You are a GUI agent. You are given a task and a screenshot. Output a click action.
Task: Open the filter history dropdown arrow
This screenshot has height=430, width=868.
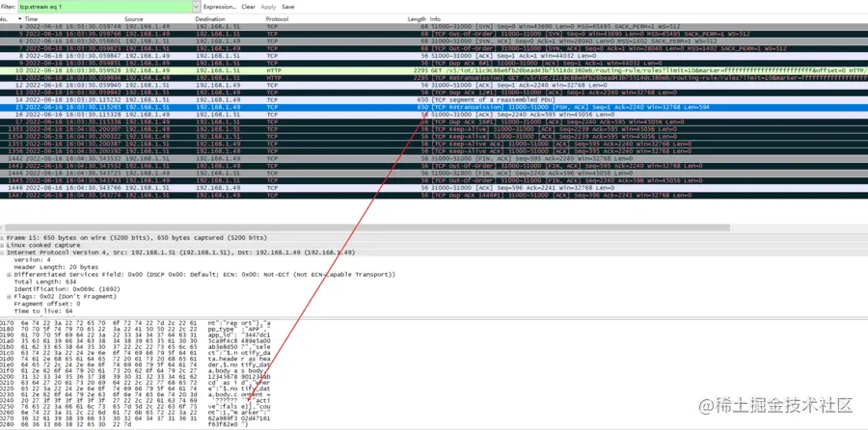click(x=197, y=7)
